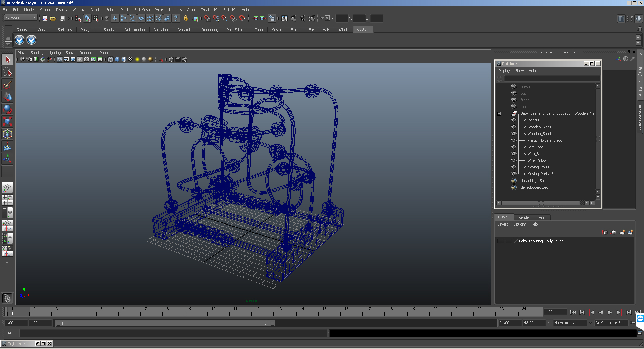
Task: Select the Universal Manipulator tool
Action: tap(7, 134)
